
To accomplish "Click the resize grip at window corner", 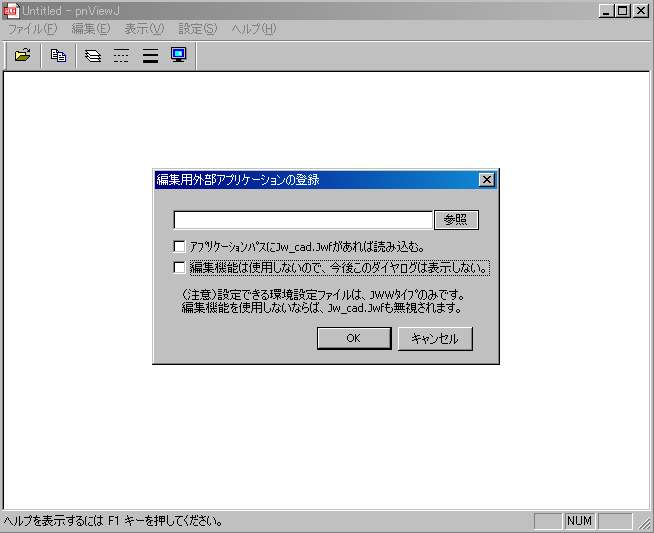I will (x=645, y=523).
